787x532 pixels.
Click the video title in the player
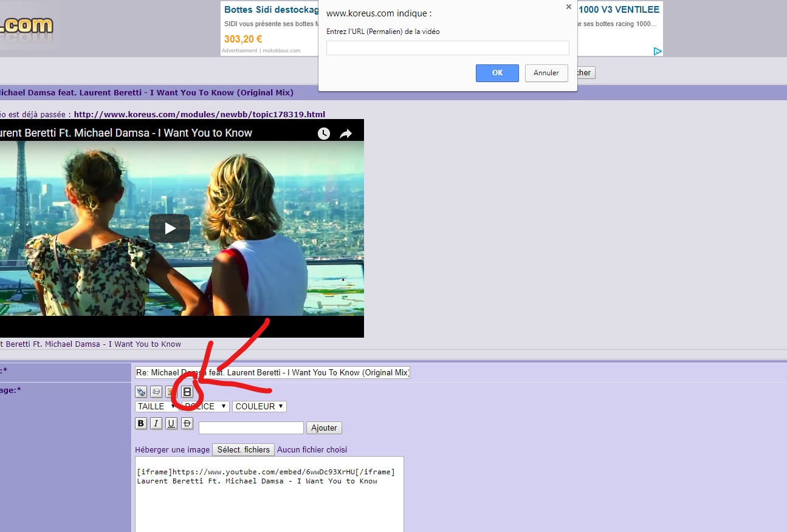(126, 133)
